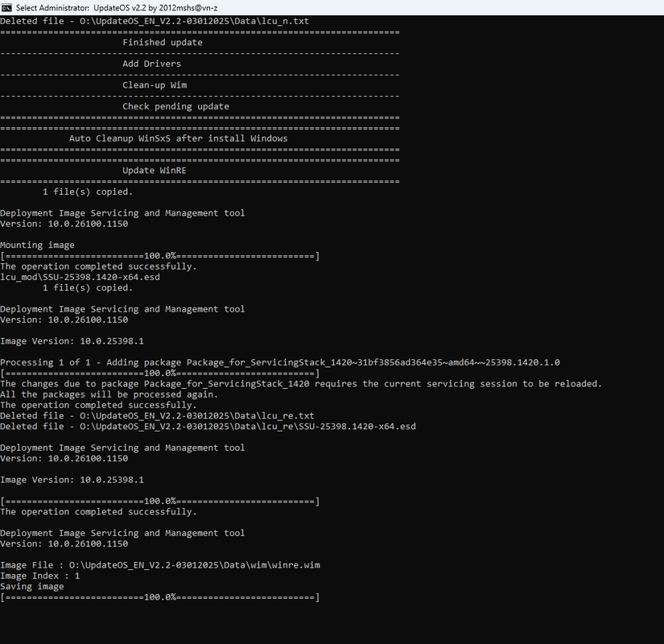The height and width of the screenshot is (644, 664).
Task: Click the progress bar under 'Saving image'
Action: pos(159,597)
